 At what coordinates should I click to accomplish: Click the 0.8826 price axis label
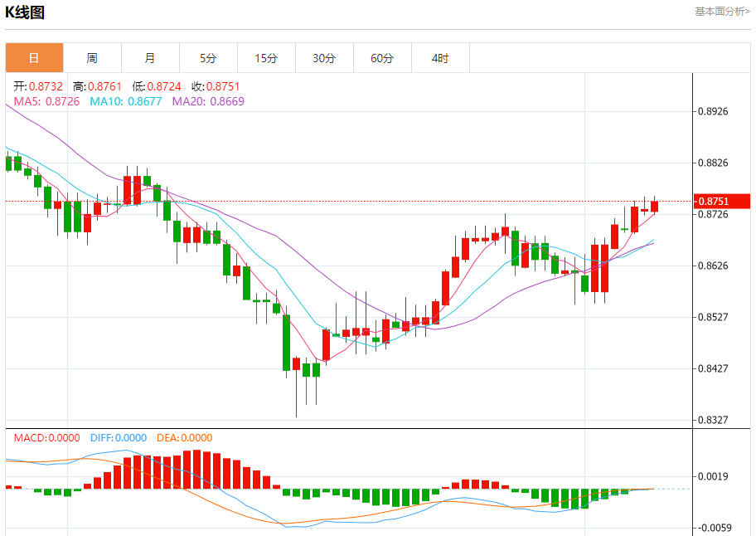point(713,163)
